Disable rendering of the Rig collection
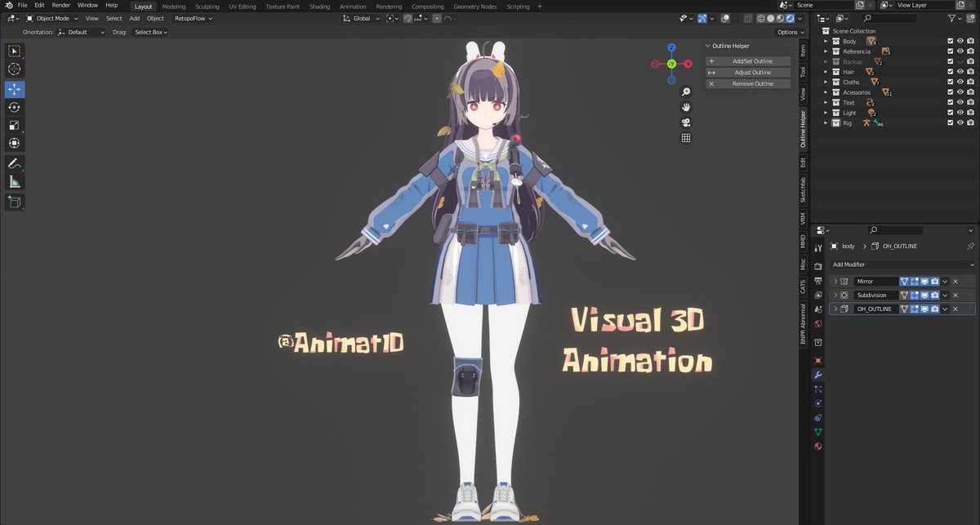Image resolution: width=980 pixels, height=525 pixels. click(970, 122)
